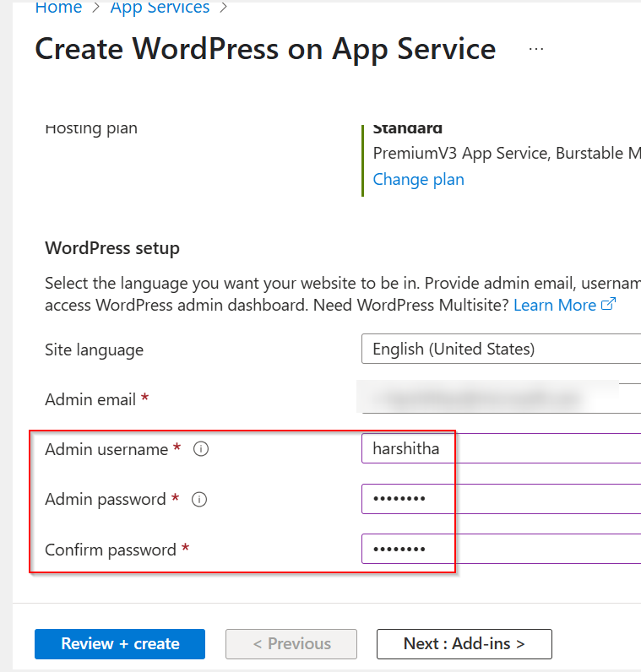This screenshot has width=641, height=672.
Task: Click the PremiumV3 App Service plan description
Action: pyautogui.click(x=507, y=153)
